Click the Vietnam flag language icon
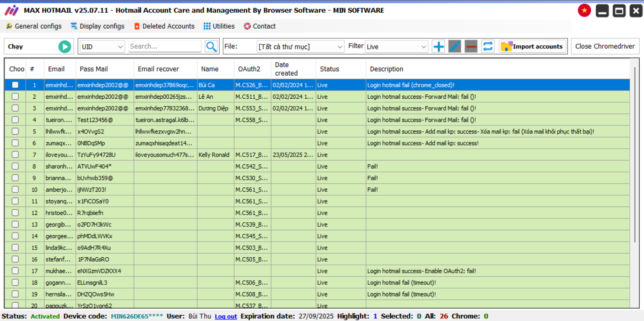Screen dimensions: 644x321 coord(584,11)
